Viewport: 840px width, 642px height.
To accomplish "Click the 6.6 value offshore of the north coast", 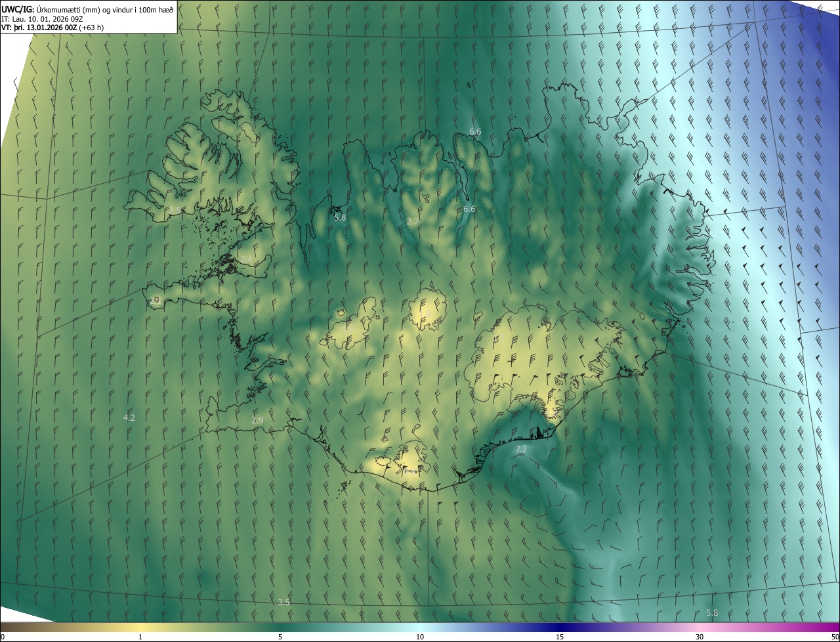I will 475,132.
